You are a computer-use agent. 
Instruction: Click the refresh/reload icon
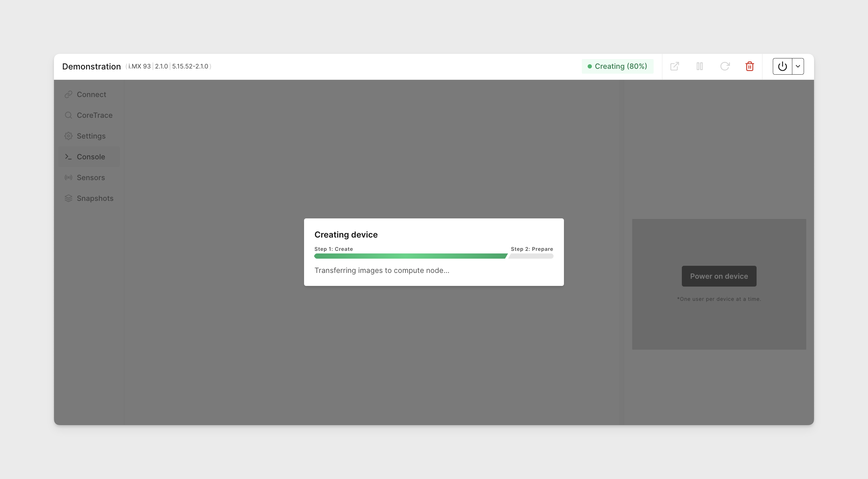click(725, 66)
